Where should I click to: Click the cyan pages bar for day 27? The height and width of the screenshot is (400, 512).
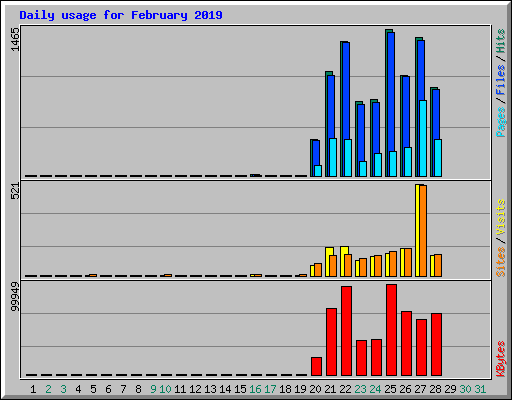423,138
